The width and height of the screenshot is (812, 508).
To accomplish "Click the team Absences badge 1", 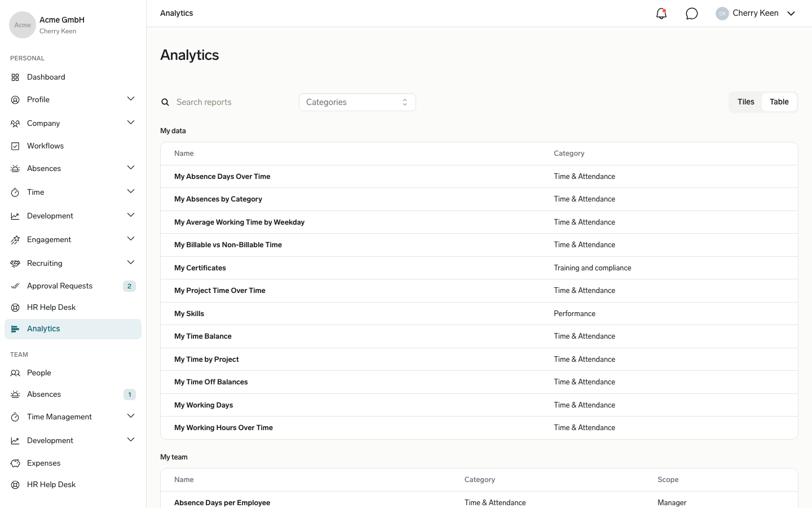I will (x=130, y=395).
